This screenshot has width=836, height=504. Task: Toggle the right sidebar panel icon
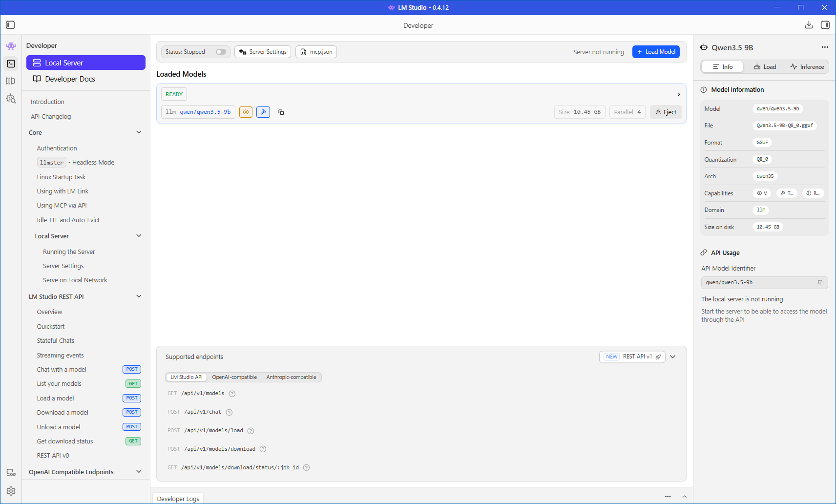click(825, 25)
